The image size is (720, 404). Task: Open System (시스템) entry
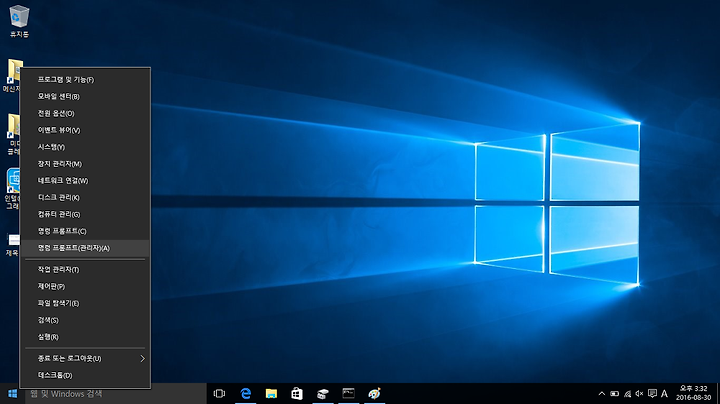click(85, 147)
